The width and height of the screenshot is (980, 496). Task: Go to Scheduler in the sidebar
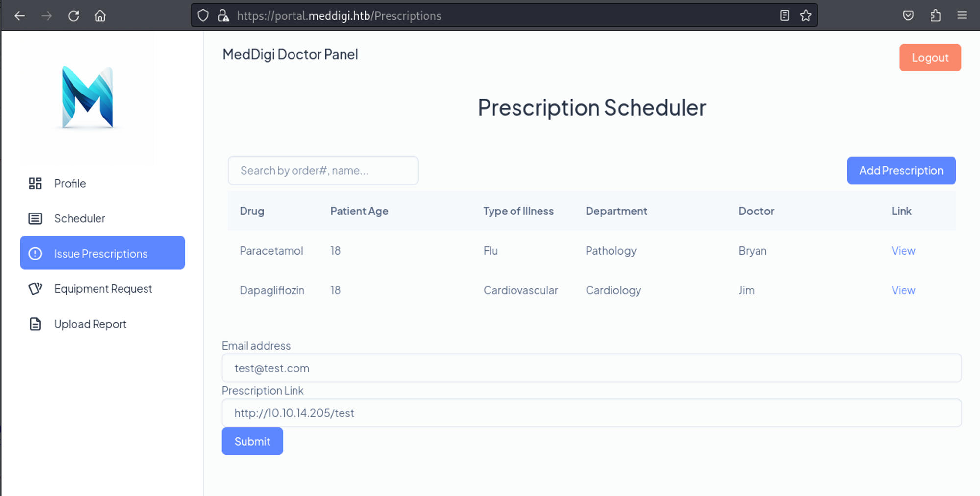79,218
